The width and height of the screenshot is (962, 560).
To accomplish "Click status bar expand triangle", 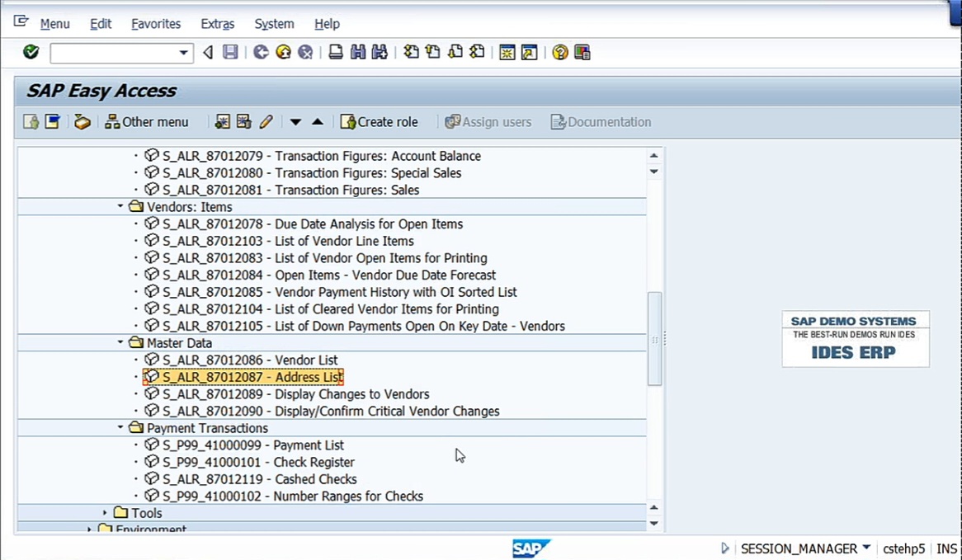I will click(725, 548).
